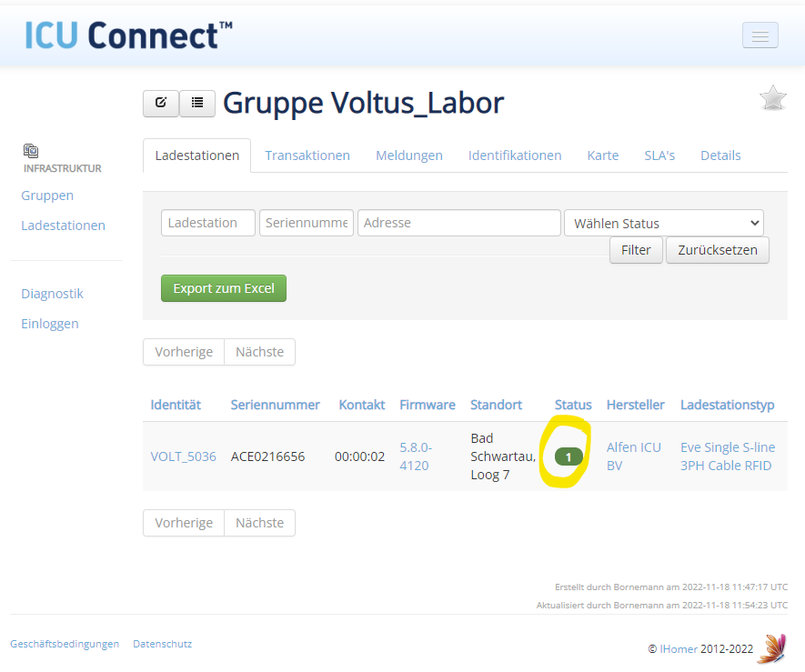Viewport: 805px width, 672px height.
Task: Click the Bad Schwartau, Loog 7 location
Action: click(503, 456)
